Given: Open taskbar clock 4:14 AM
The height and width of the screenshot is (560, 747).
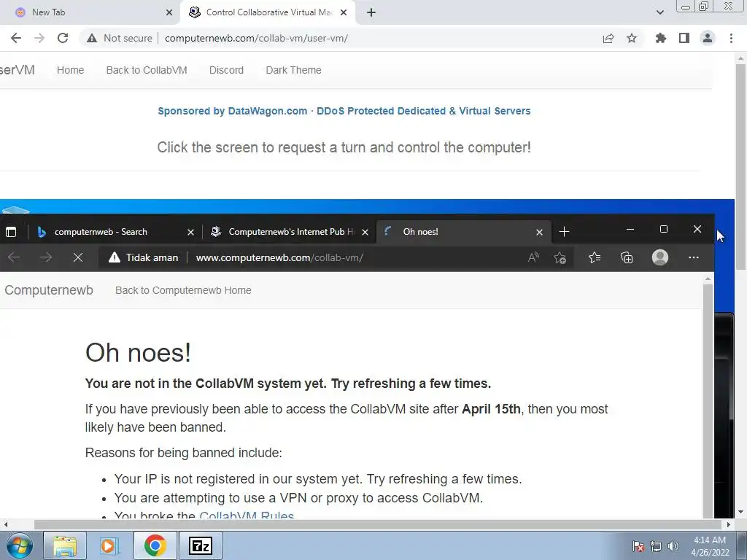Looking at the screenshot, I should point(709,546).
